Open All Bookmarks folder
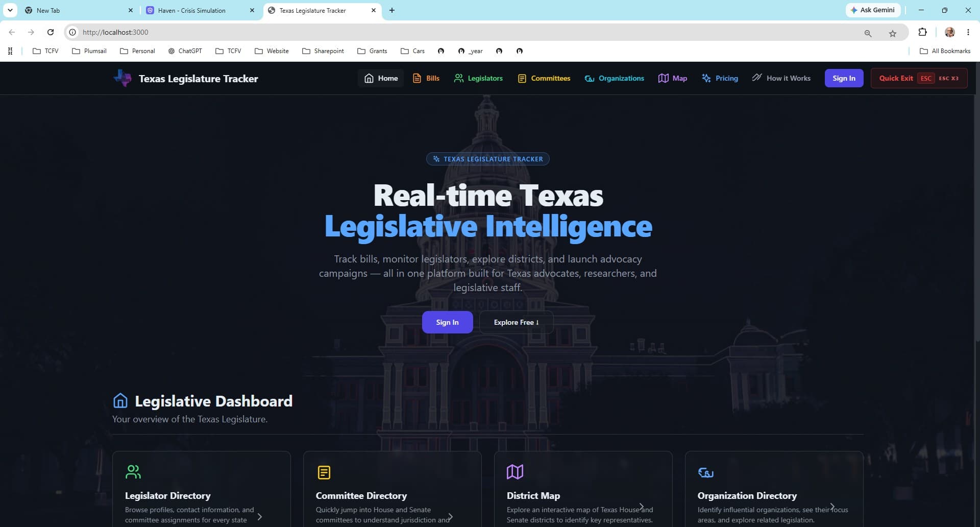 tap(945, 51)
